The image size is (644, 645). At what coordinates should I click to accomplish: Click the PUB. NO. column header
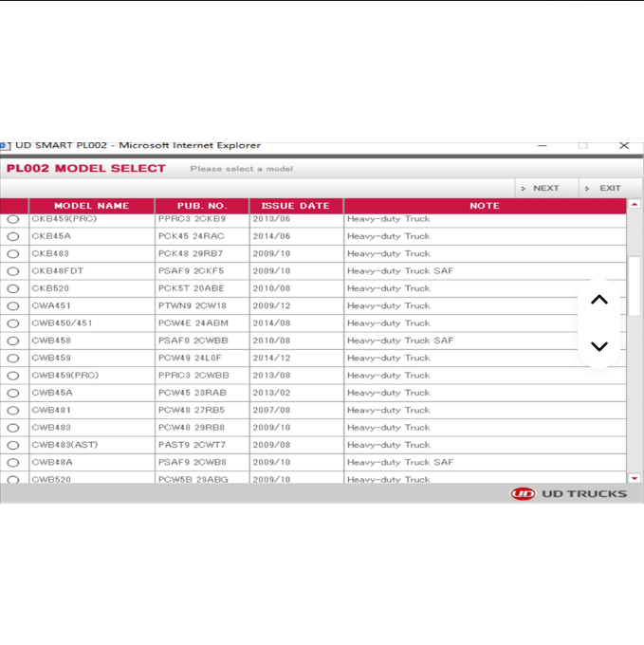(x=202, y=206)
